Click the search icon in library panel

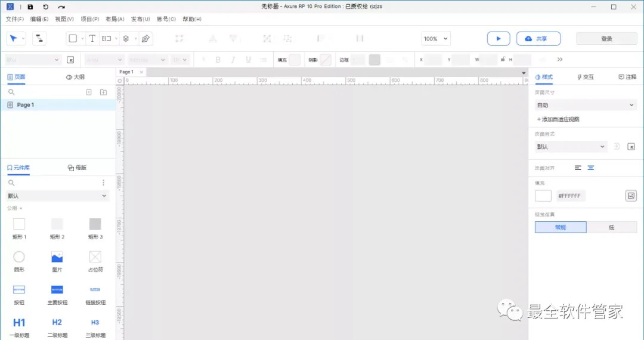click(x=11, y=183)
